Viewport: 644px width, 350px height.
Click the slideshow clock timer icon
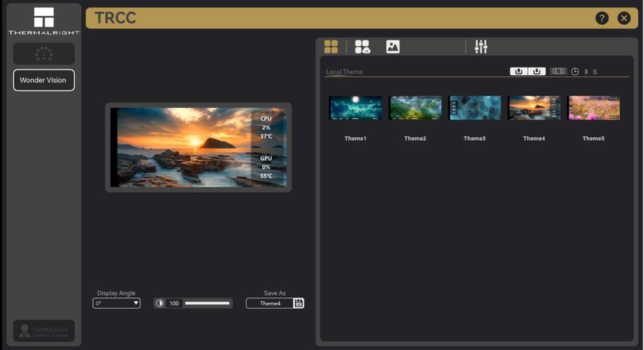click(575, 71)
